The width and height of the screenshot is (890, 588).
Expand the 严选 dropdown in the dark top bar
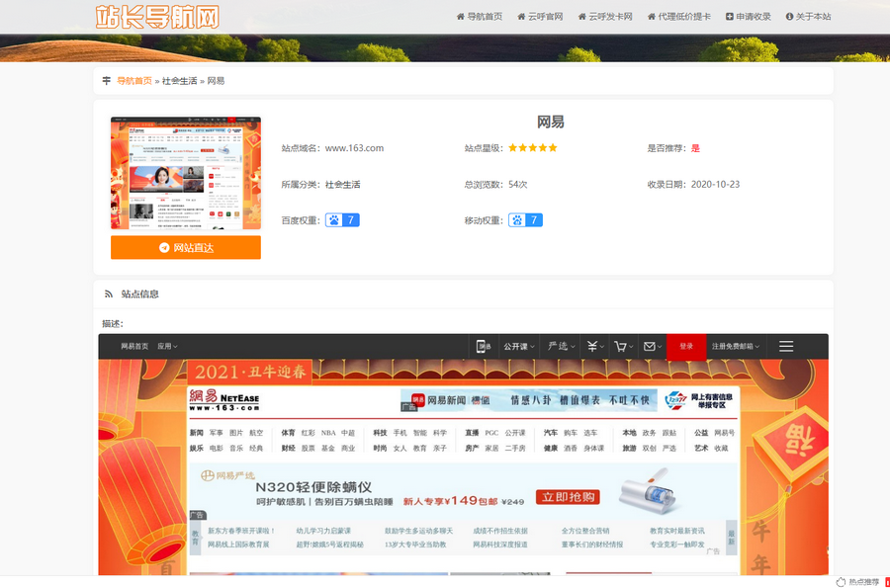(x=561, y=346)
